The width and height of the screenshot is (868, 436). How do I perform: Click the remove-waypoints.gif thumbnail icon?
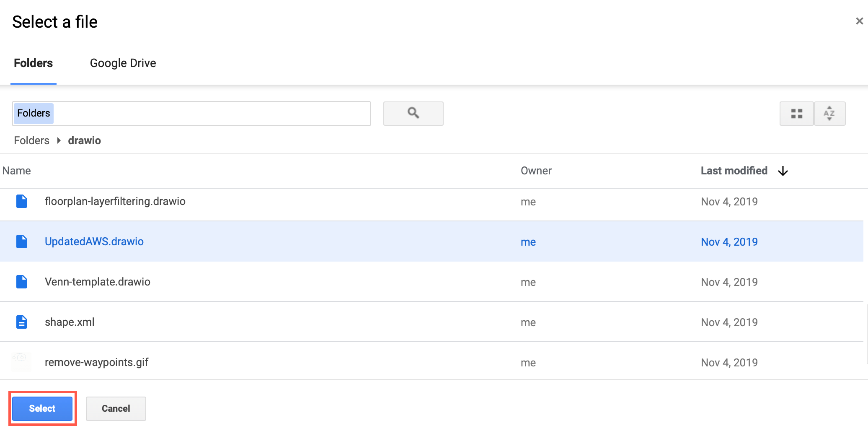coord(22,361)
